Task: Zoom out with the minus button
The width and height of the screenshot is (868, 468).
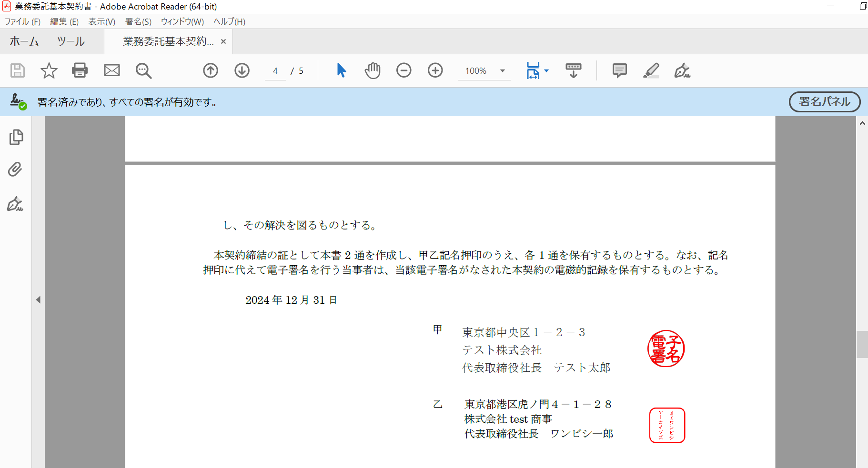Action: (x=404, y=70)
